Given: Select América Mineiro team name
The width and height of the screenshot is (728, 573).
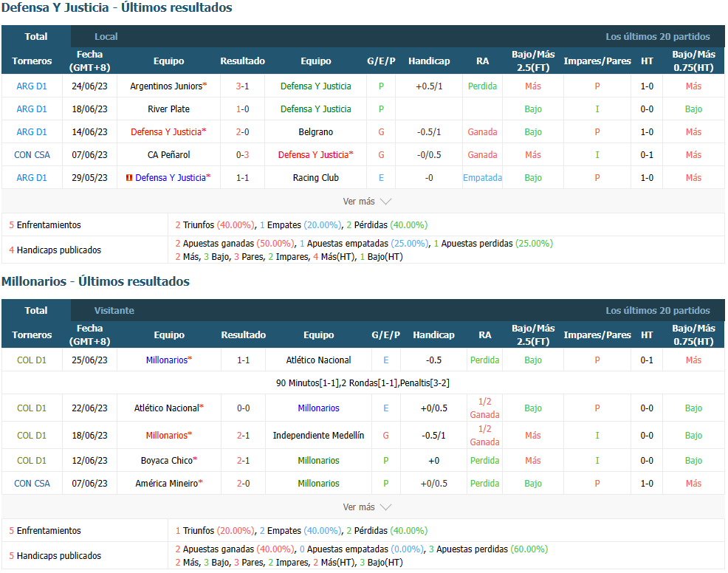Looking at the screenshot, I should coord(167,483).
